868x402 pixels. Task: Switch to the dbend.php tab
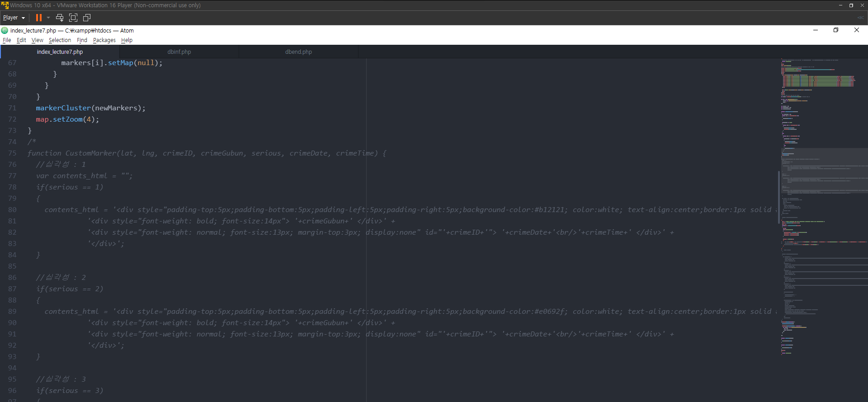[x=298, y=52]
